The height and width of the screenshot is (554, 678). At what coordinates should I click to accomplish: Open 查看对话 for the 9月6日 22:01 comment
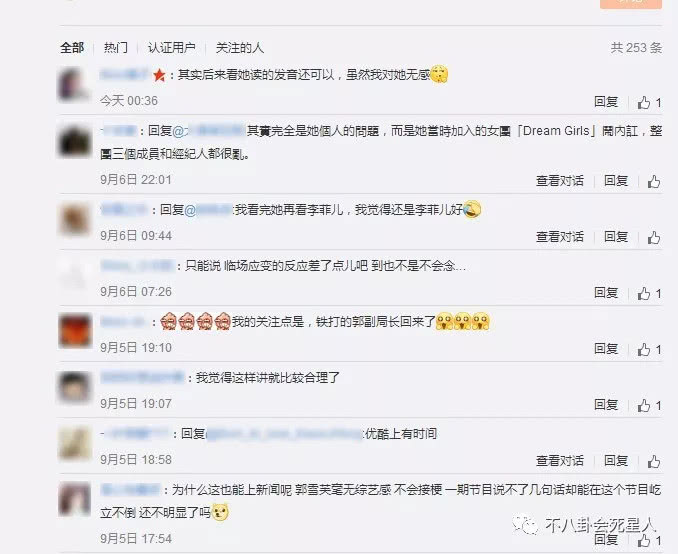560,181
